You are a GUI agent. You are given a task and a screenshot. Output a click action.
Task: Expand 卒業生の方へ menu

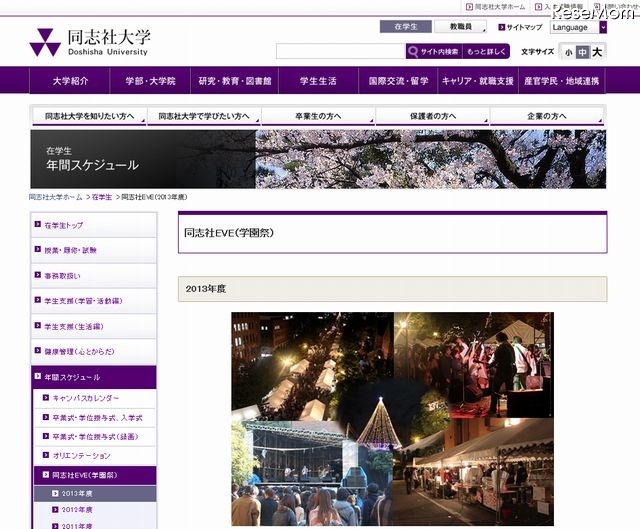[318, 116]
